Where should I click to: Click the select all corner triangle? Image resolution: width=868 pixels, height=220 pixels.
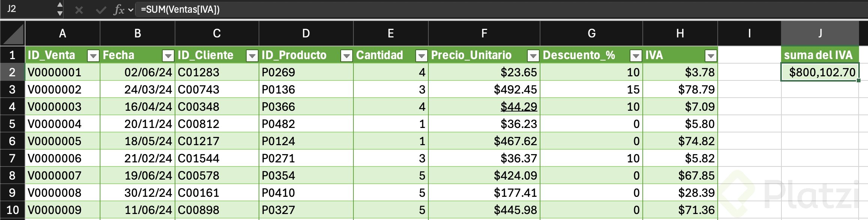pos(13,34)
